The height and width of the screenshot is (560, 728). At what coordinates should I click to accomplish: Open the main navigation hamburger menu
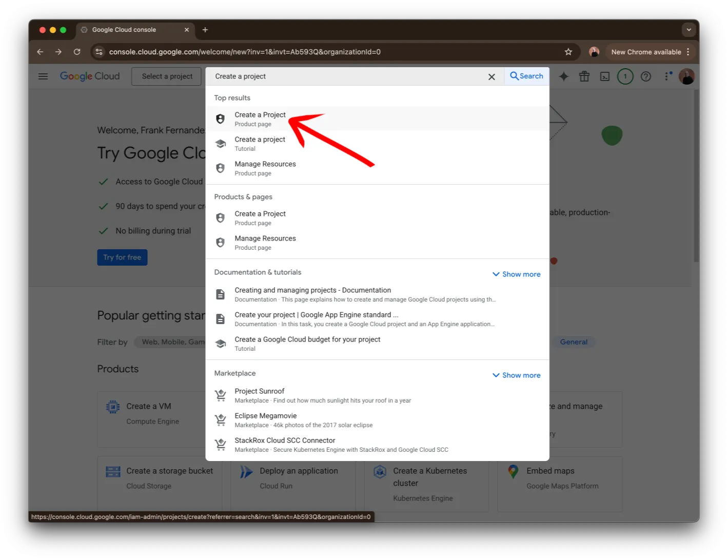click(x=43, y=76)
